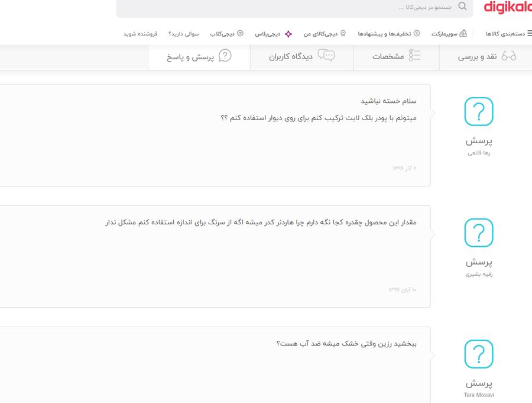The width and height of the screenshot is (532, 403).
Task: Click the discount percent icon
Action: click(417, 33)
